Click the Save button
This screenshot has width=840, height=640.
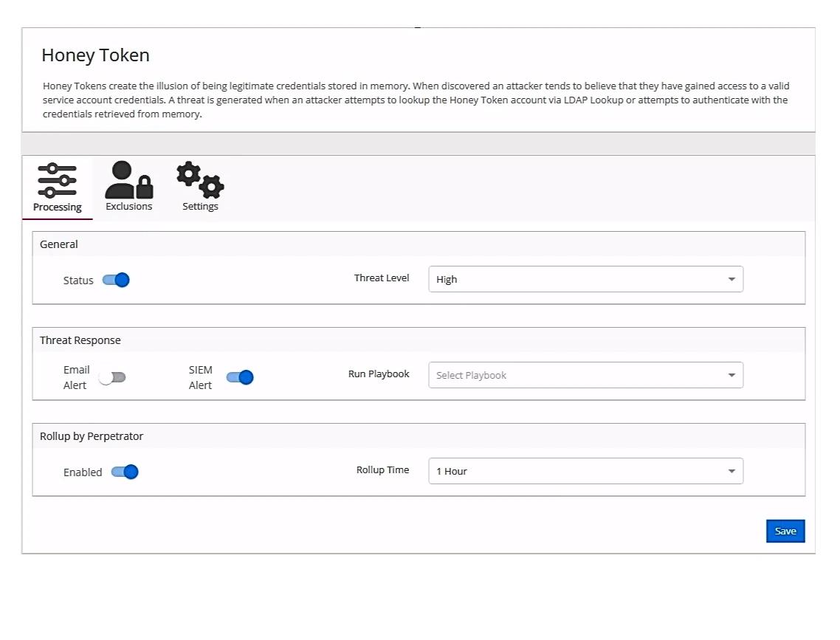tap(785, 531)
